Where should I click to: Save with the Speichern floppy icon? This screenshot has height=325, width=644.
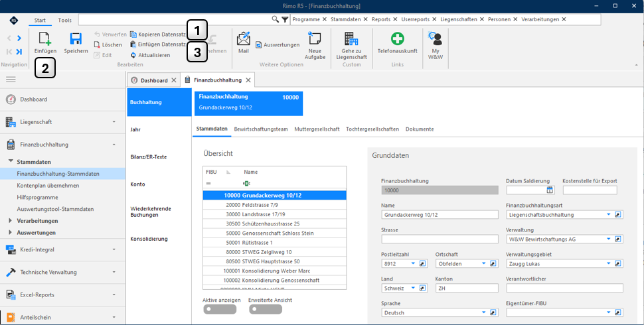click(76, 38)
